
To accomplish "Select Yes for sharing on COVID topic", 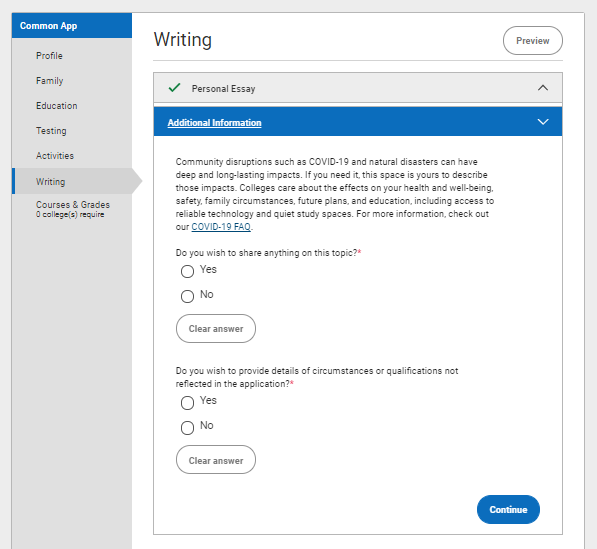I will (187, 271).
